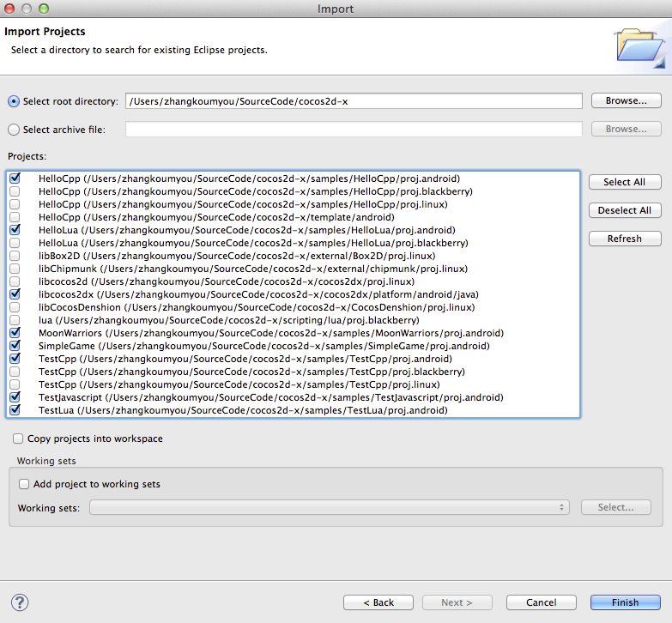Uncheck TestLua proj.android project checkbox
This screenshot has height=623, width=672.
point(15,409)
